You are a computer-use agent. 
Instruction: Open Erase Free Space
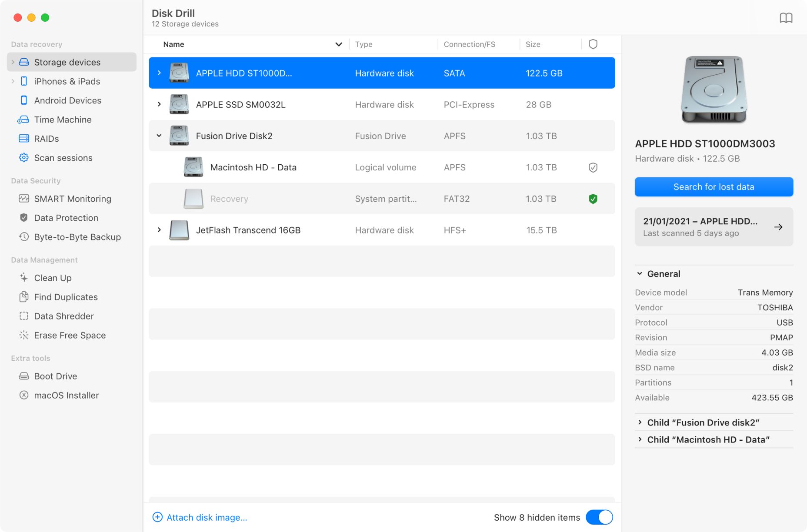coord(70,335)
